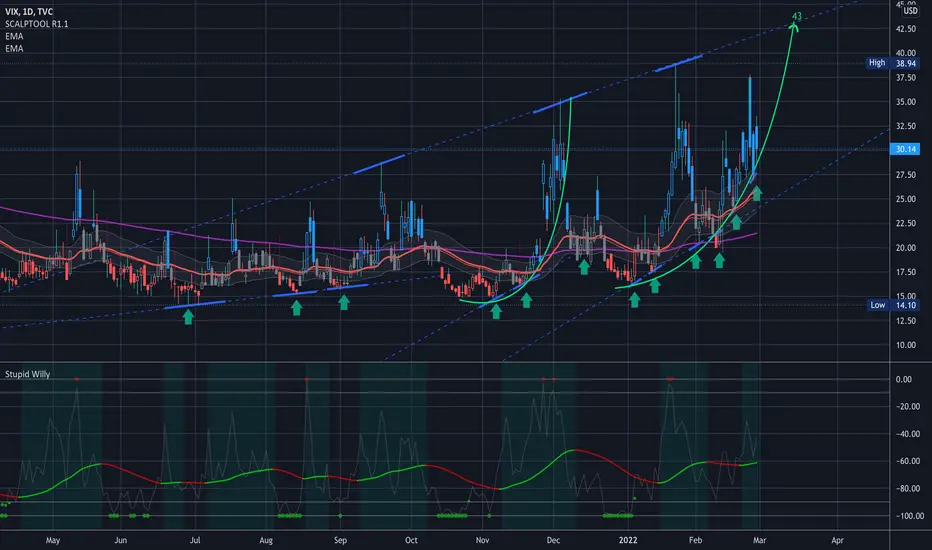The width and height of the screenshot is (932, 550).
Task: Click the May label on time axis
Action: pyautogui.click(x=53, y=540)
